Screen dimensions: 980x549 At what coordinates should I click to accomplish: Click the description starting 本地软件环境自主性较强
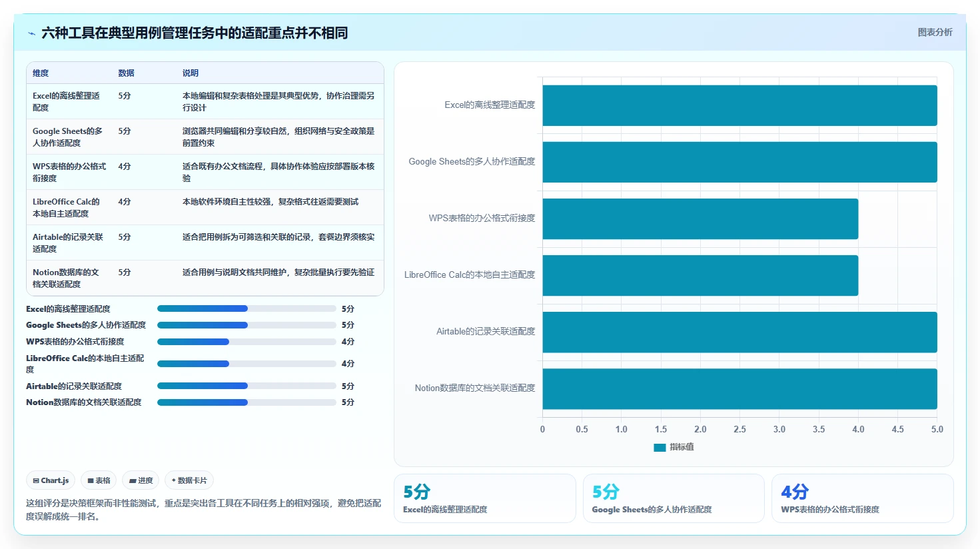(x=270, y=202)
